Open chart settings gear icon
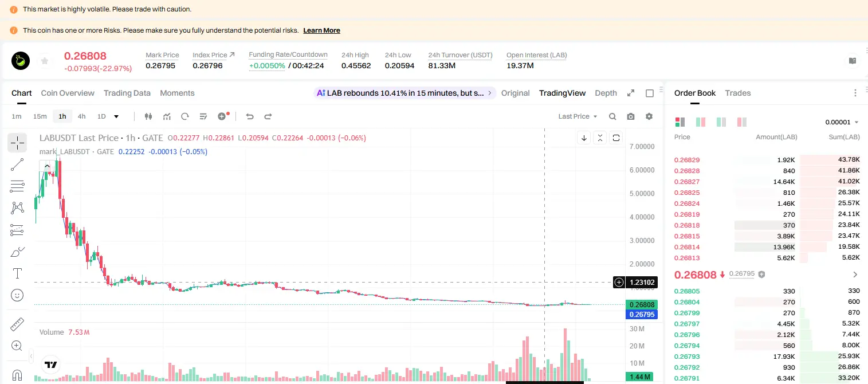 click(x=649, y=116)
